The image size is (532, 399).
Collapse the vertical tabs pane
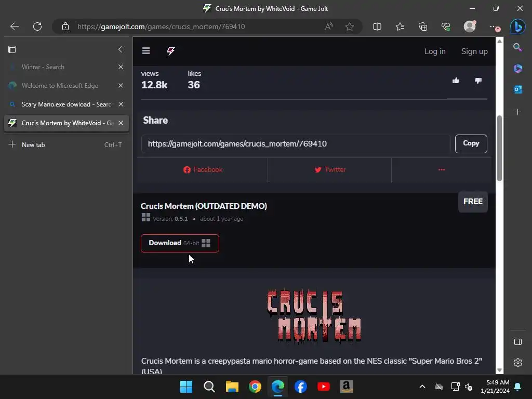pyautogui.click(x=120, y=49)
